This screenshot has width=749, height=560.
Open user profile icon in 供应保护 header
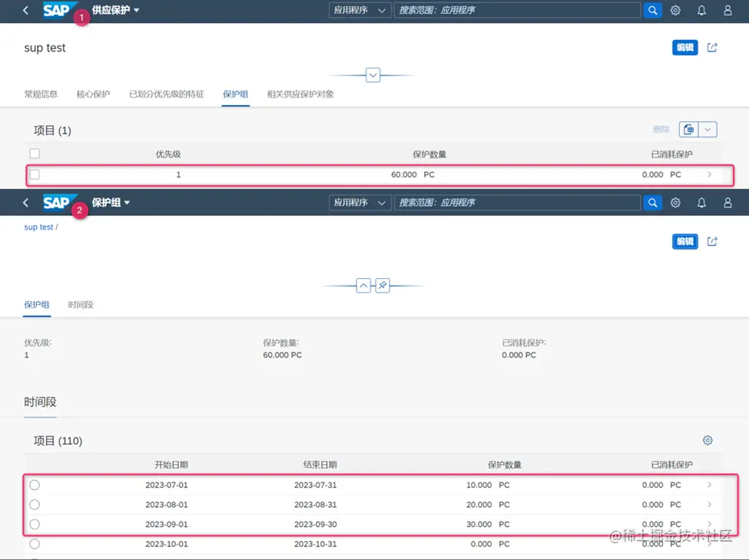tap(727, 10)
